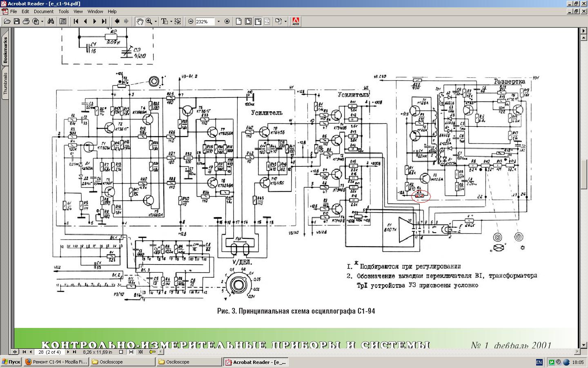Open first Osciloscope folder taskbar button

pos(122,362)
